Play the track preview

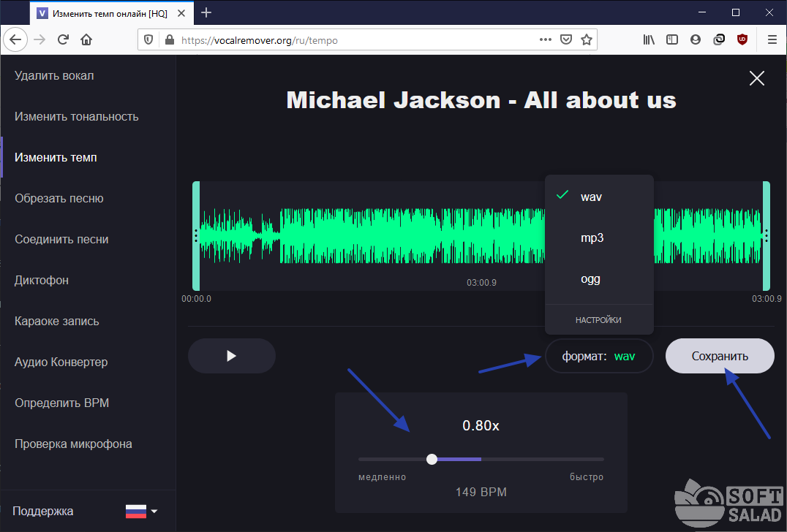coord(231,356)
